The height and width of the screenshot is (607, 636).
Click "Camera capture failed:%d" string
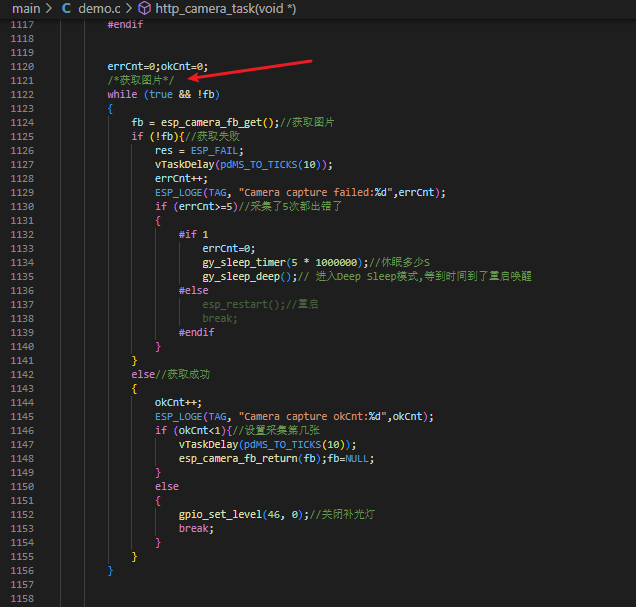coord(315,193)
